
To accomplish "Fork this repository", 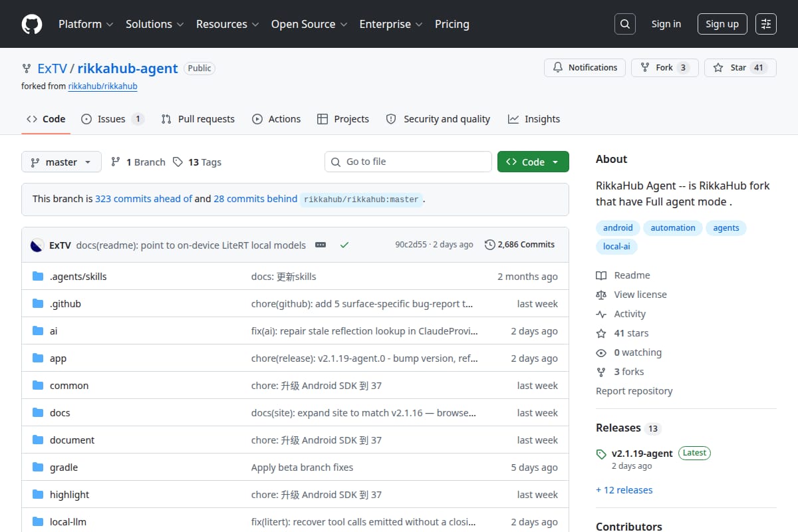I will 665,68.
